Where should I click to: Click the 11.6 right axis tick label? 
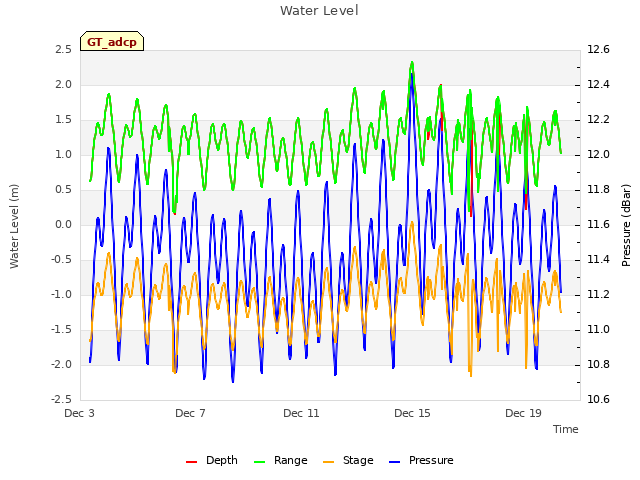(x=598, y=225)
